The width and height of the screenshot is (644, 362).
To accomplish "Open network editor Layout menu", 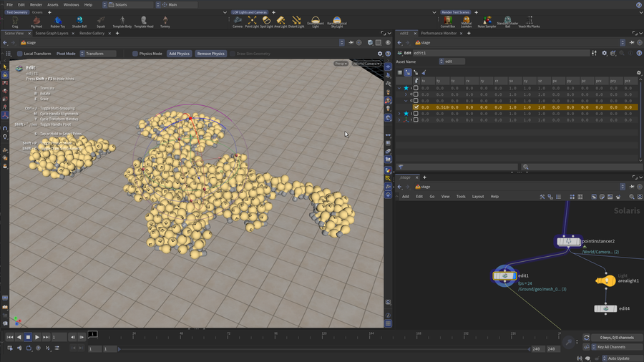I will click(x=478, y=197).
